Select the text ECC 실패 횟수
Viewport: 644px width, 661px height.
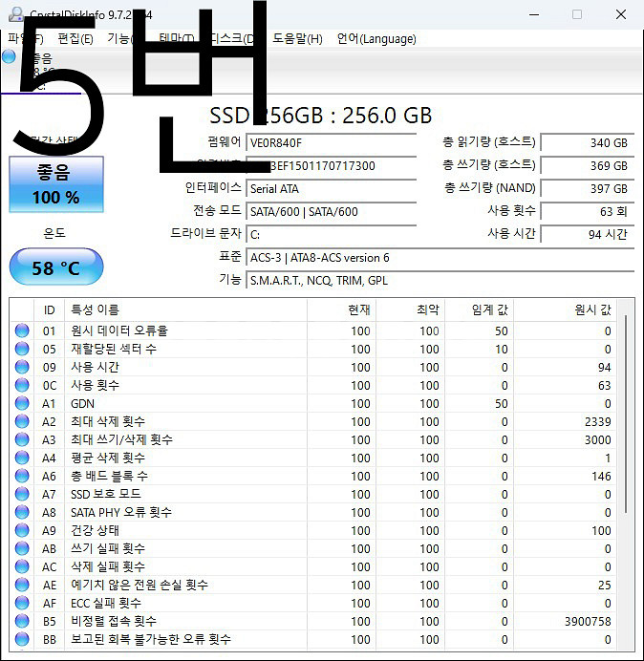(106, 603)
